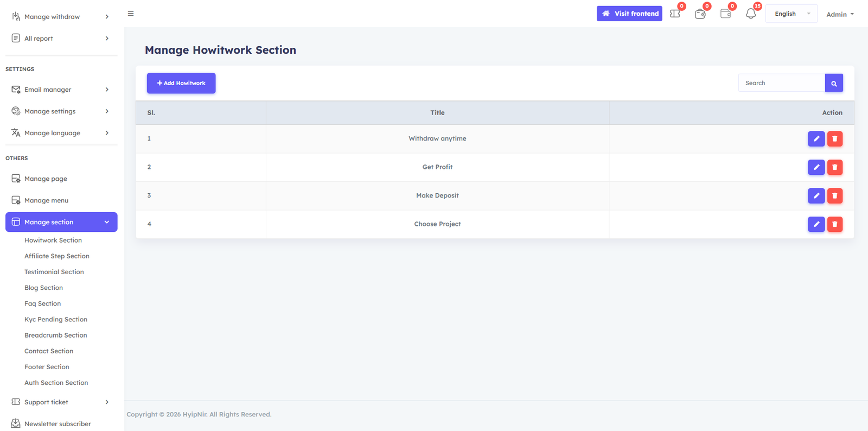Go to Manage page in sidebar
Image resolution: width=868 pixels, height=431 pixels.
[46, 179]
